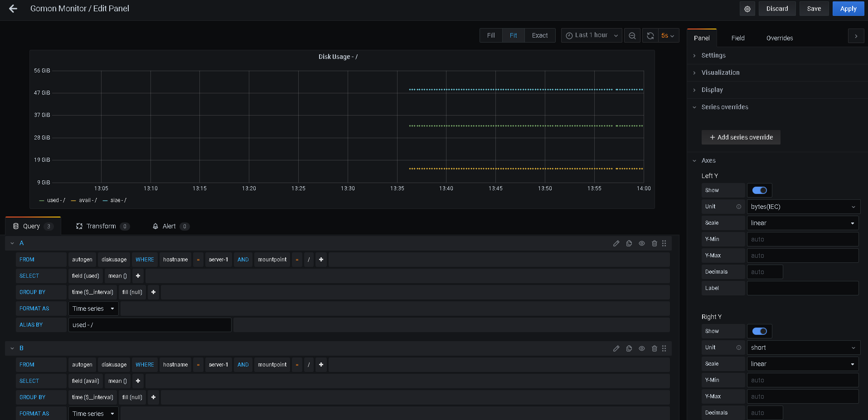868x420 pixels.
Task: Click Left Y Unit info icon
Action: tap(739, 207)
